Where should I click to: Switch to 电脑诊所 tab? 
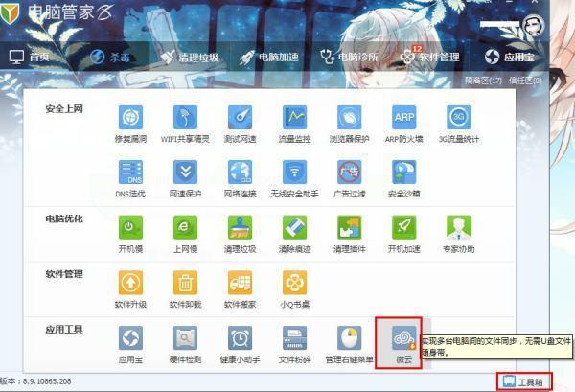pos(349,57)
